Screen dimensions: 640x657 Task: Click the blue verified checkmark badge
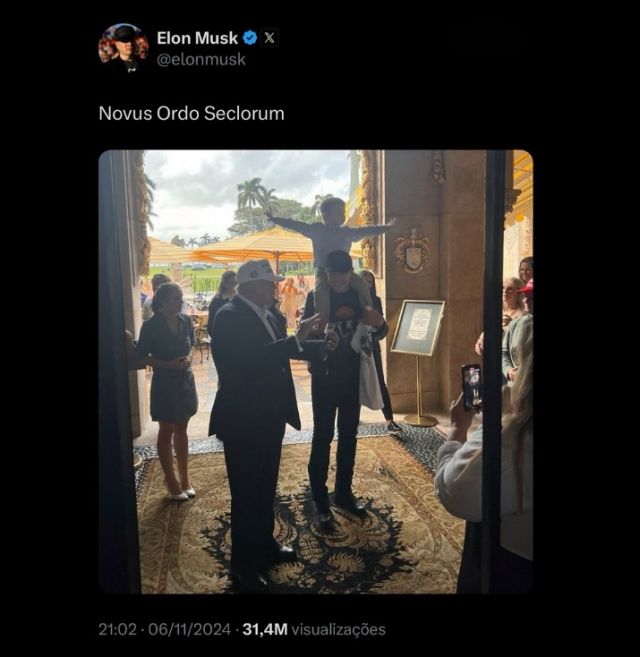(250, 38)
